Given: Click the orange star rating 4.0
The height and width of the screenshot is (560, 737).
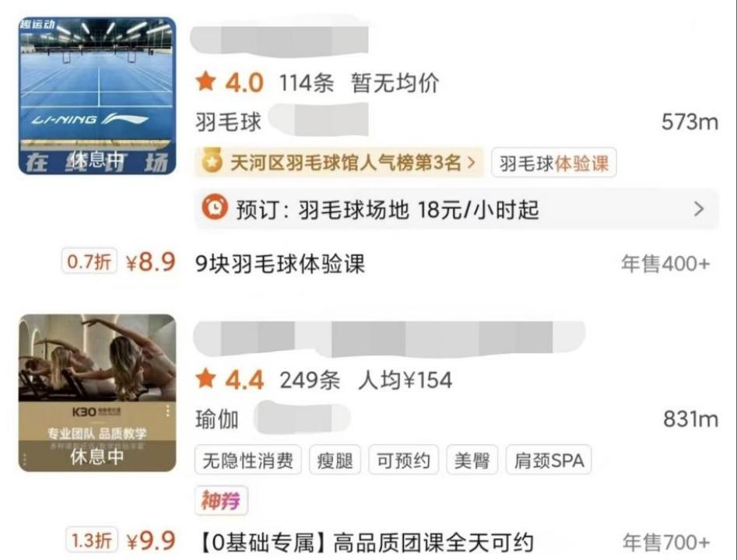Looking at the screenshot, I should click(x=230, y=82).
